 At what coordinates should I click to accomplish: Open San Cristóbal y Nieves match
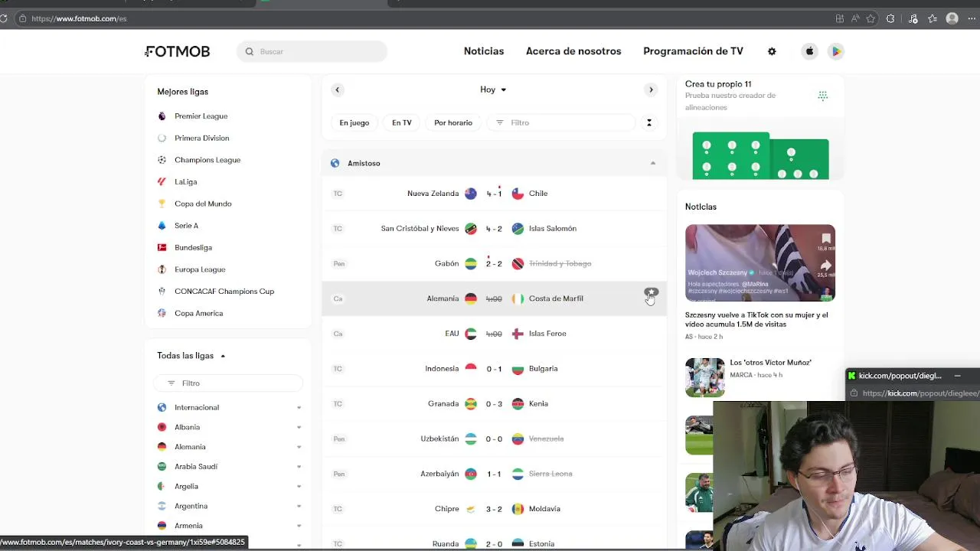494,229
